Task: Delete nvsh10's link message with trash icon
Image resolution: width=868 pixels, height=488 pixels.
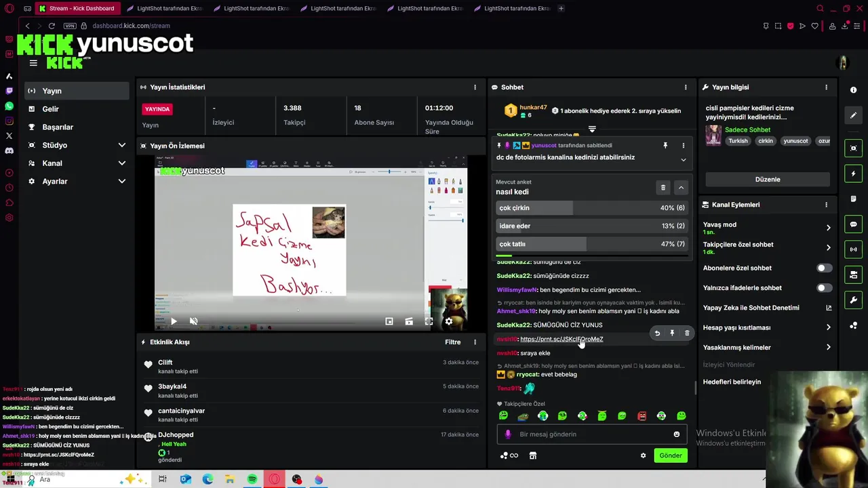Action: tap(687, 333)
